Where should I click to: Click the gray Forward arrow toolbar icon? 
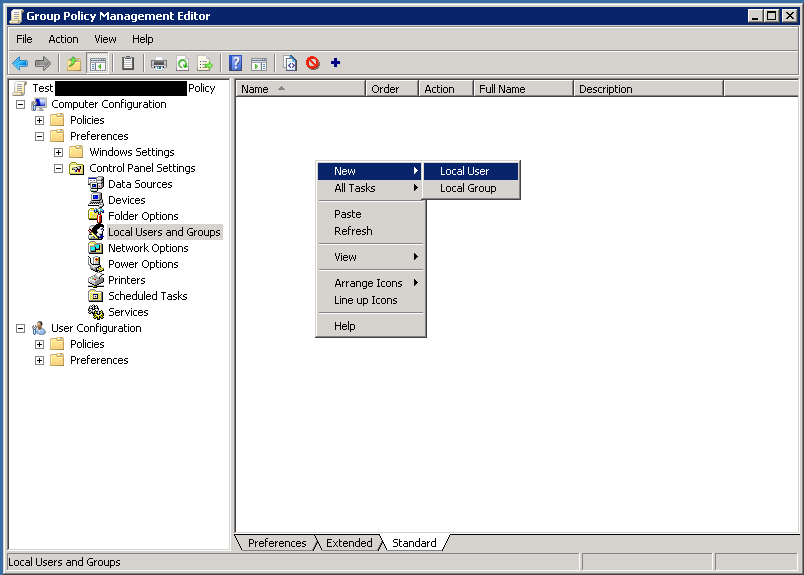[x=43, y=64]
